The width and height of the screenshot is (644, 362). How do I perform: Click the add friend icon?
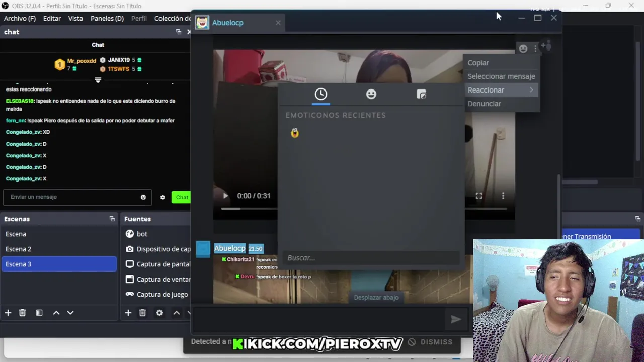(x=546, y=46)
